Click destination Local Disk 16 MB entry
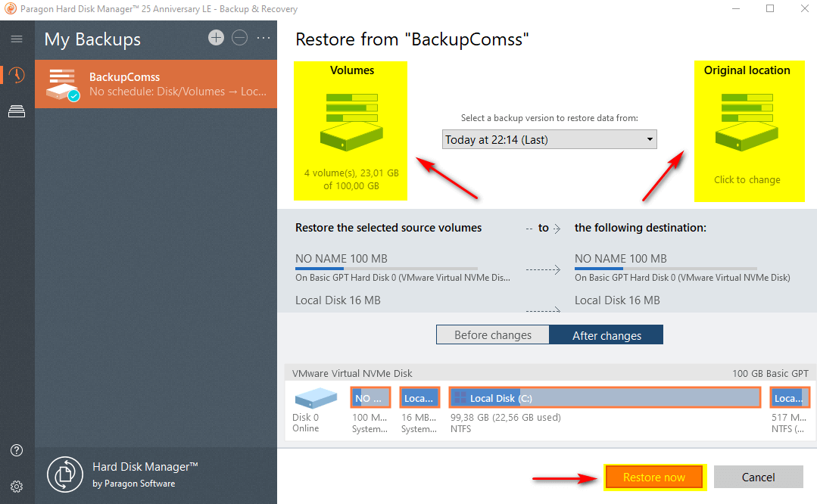This screenshot has height=504, width=817. pyautogui.click(x=617, y=300)
